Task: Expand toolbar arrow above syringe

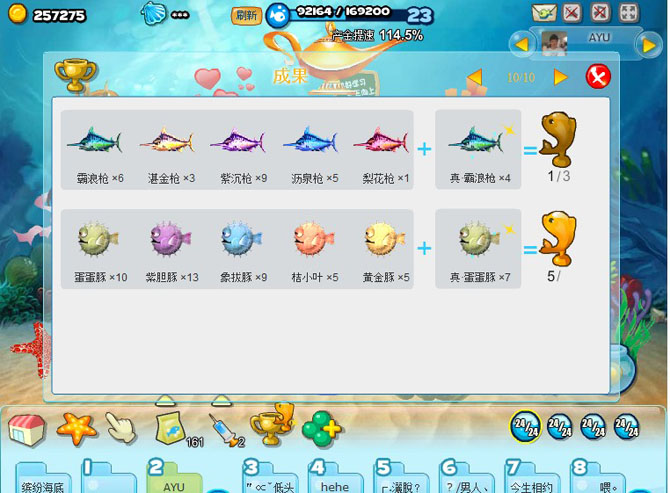Action: pos(221,400)
